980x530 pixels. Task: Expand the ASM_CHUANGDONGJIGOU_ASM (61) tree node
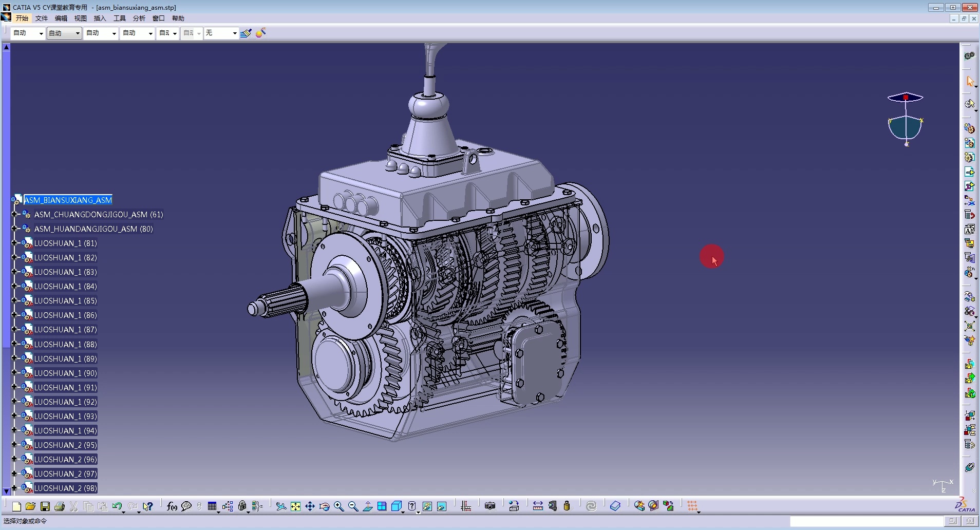14,214
